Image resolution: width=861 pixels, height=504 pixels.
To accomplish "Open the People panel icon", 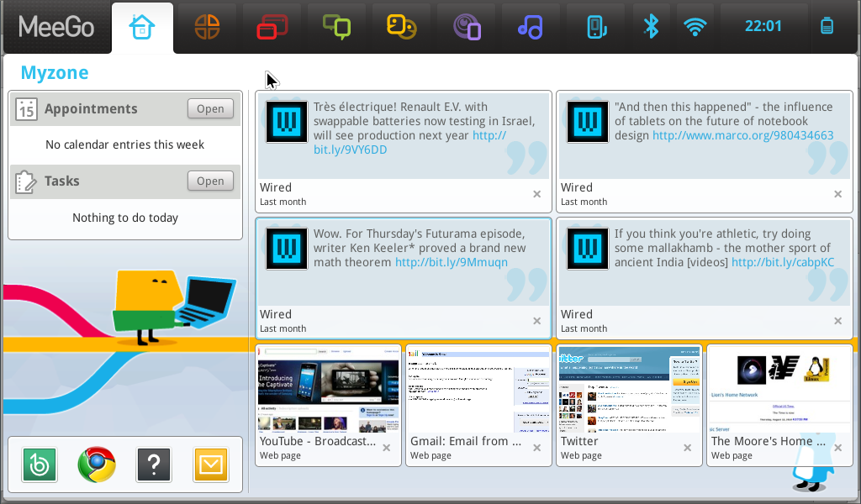I will pyautogui.click(x=401, y=27).
